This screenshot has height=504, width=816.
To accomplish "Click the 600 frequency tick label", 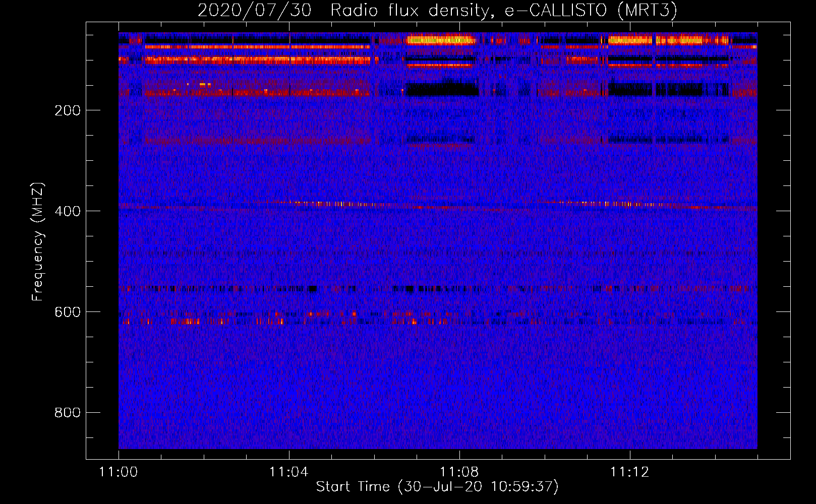I will tap(68, 312).
